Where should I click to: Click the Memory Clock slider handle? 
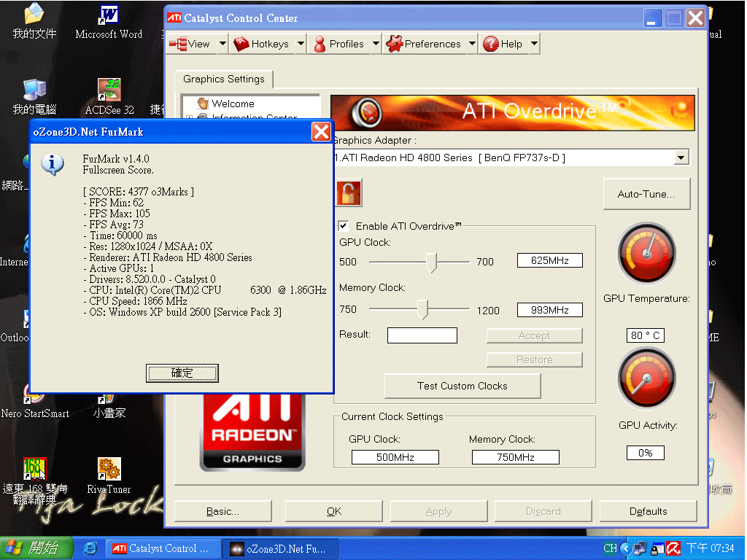click(x=422, y=310)
